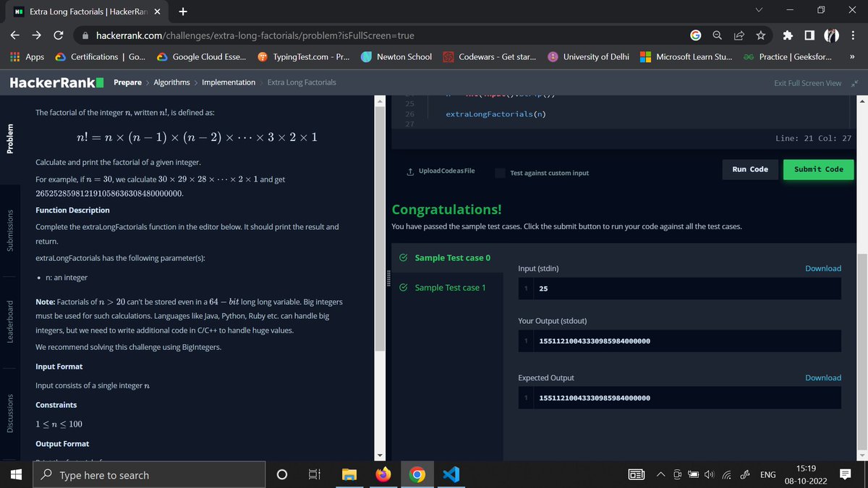868x488 pixels.
Task: Select Sample Test case 0
Action: point(446,258)
